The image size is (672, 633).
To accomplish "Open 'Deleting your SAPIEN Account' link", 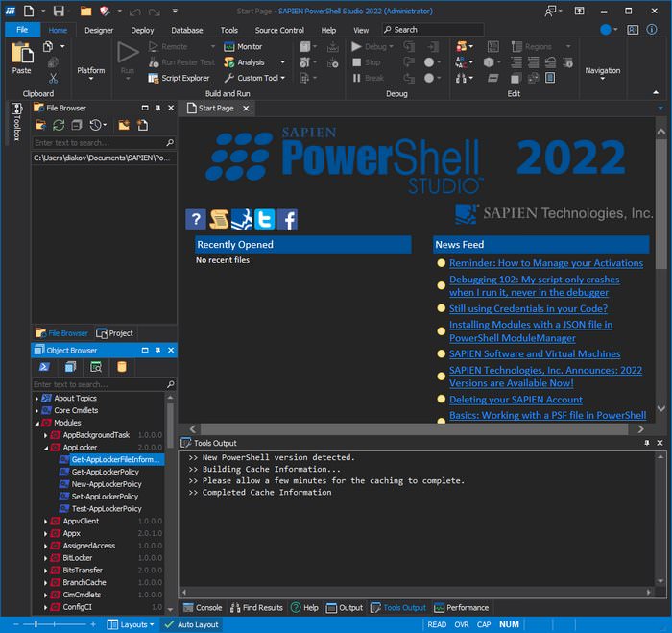I will pos(516,400).
